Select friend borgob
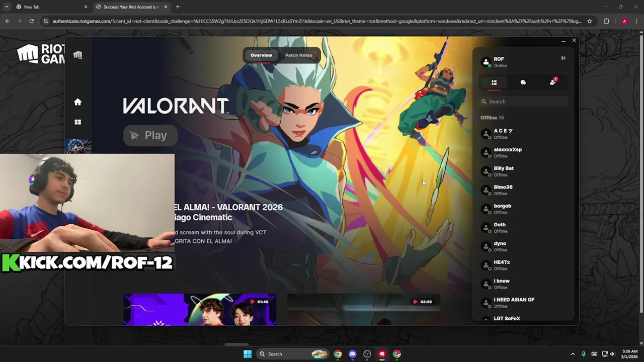 (523, 209)
